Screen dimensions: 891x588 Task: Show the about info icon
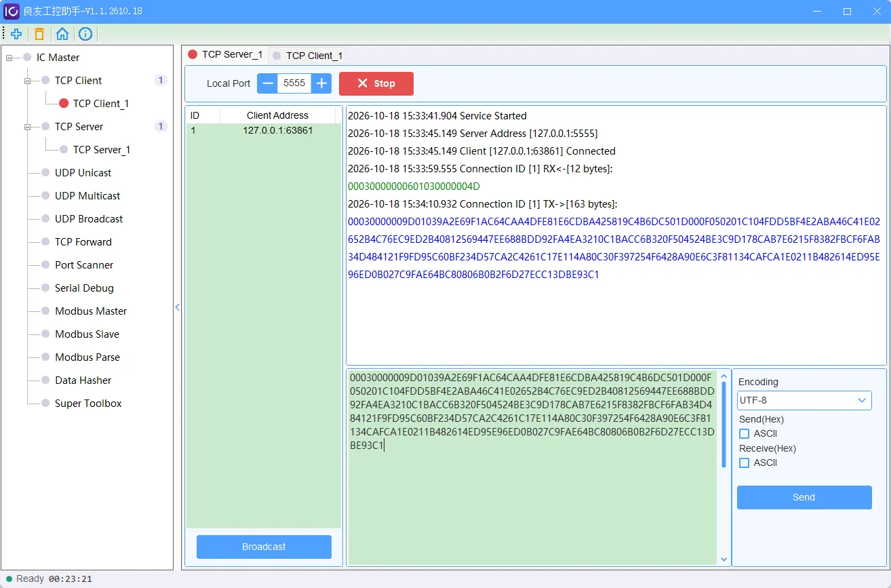click(x=85, y=34)
